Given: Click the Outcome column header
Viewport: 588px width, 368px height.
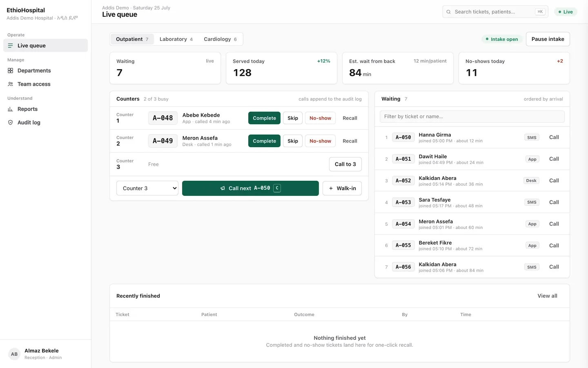Looking at the screenshot, I should click(304, 314).
